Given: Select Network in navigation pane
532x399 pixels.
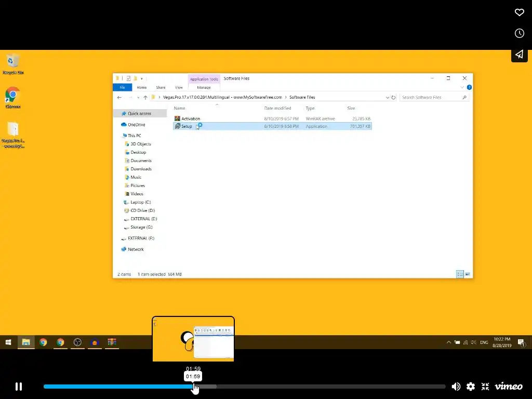Looking at the screenshot, I should tap(136, 249).
